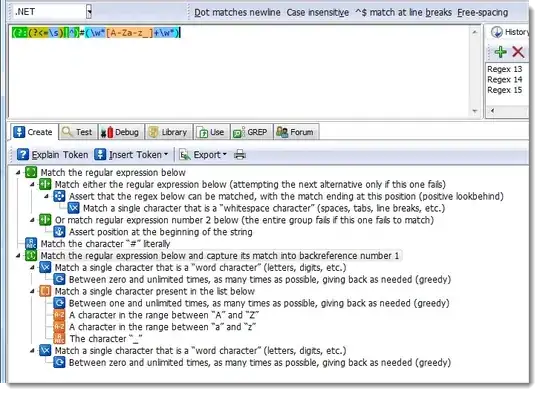The image size is (540, 394).
Task: Switch to the Debug tab
Action: tap(121, 132)
